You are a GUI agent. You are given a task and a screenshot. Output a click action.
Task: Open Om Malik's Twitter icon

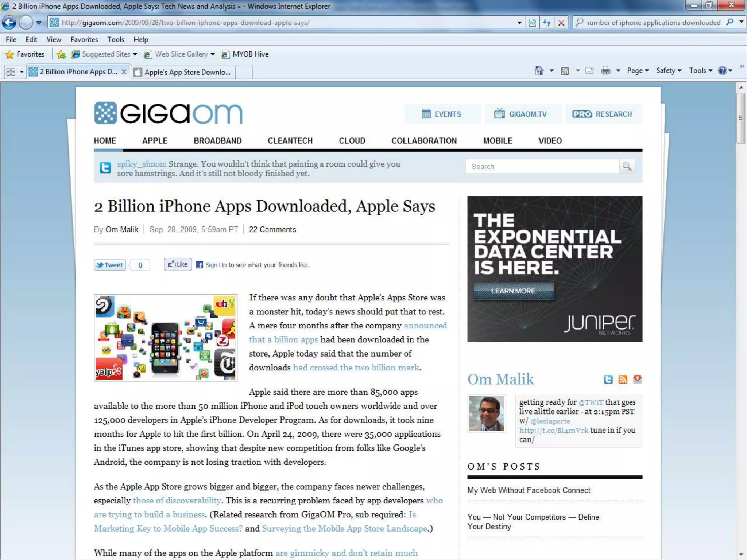pyautogui.click(x=608, y=379)
